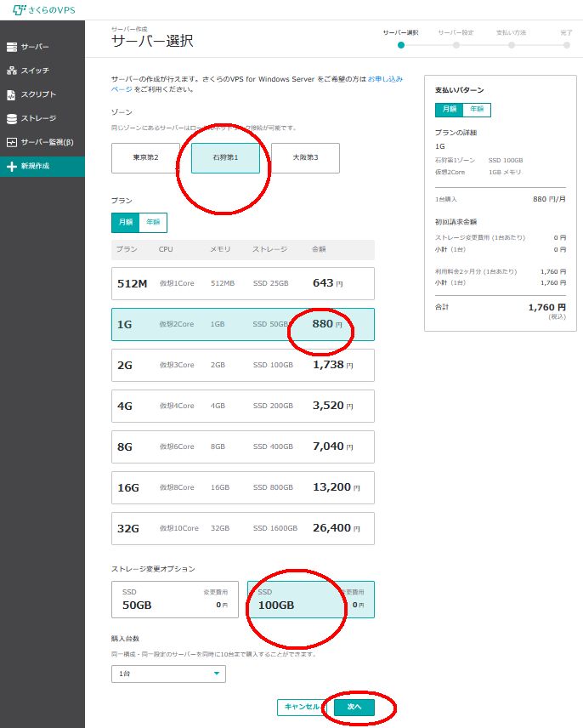The height and width of the screenshot is (728, 583).
Task: Choose the 512M plan row
Action: pos(242,283)
